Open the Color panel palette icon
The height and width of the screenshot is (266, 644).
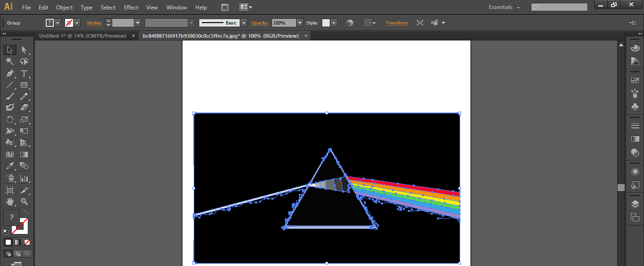point(635,48)
